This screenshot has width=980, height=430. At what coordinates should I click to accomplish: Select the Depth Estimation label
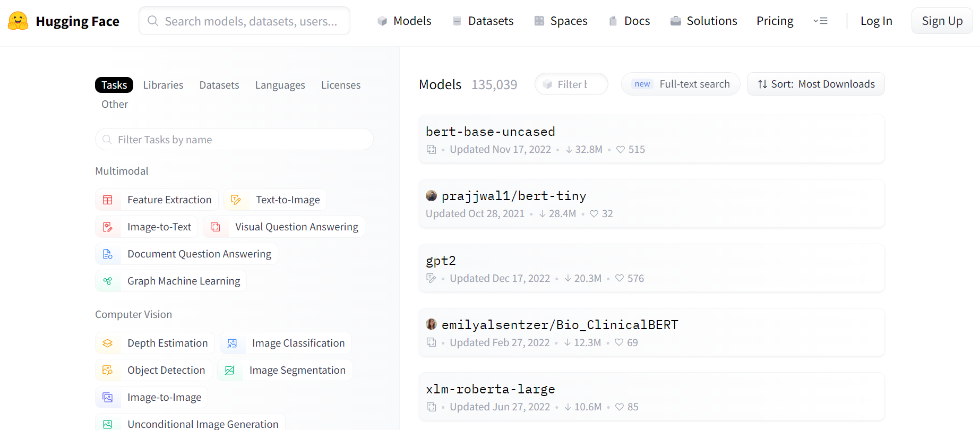[168, 343]
